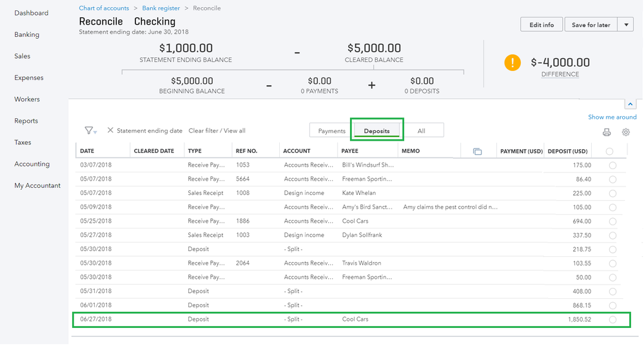This screenshot has height=346, width=644.
Task: Mark Kate Whelan 225.00 sales receipt as cleared
Action: 612,193
